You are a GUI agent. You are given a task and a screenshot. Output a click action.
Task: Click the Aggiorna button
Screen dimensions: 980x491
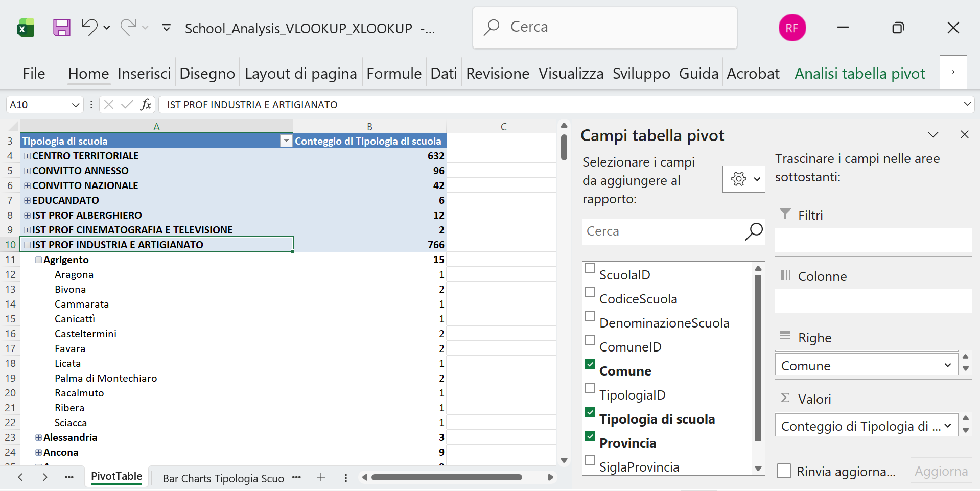click(941, 471)
